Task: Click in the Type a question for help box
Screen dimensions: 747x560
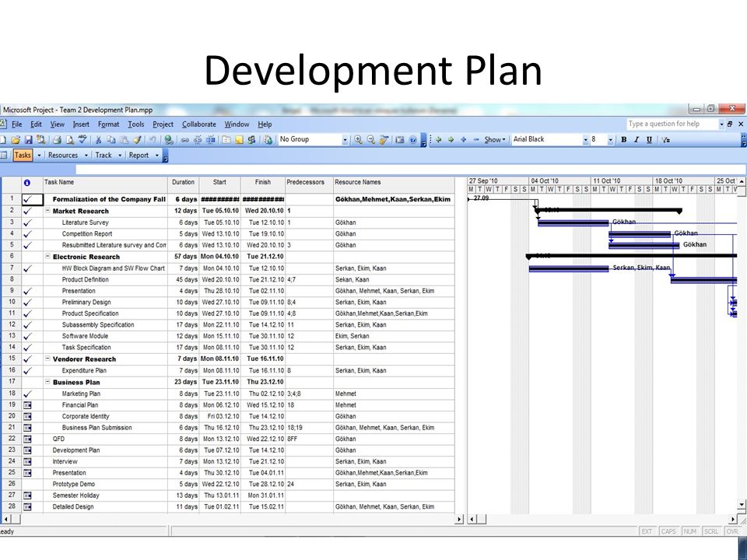Action: [672, 124]
